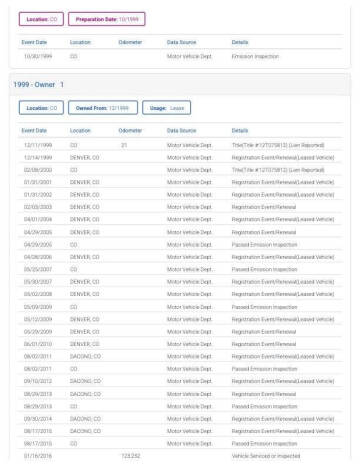Image resolution: width=360 pixels, height=466 pixels.
Task: Click the odometer value in the 01/16/2016 row
Action: [131, 456]
